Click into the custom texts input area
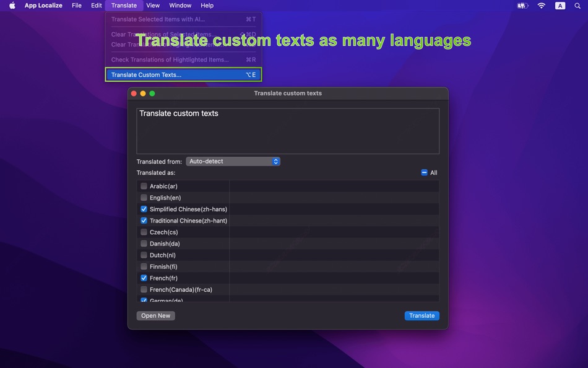 288,131
